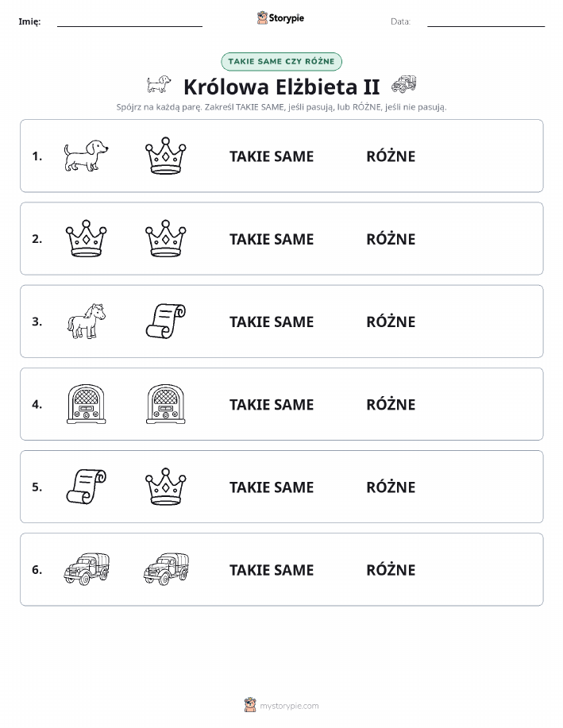Click the left radio picture in row 4
The image size is (563, 728).
pos(86,404)
